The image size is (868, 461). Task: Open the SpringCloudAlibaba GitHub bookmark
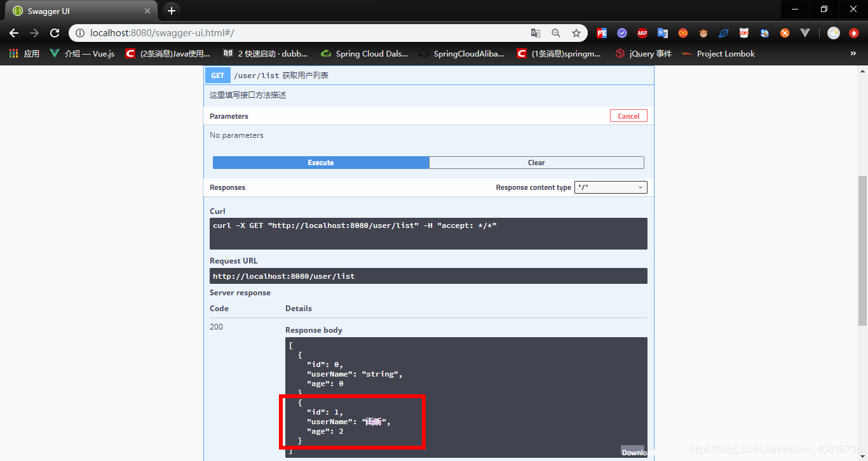(x=462, y=54)
